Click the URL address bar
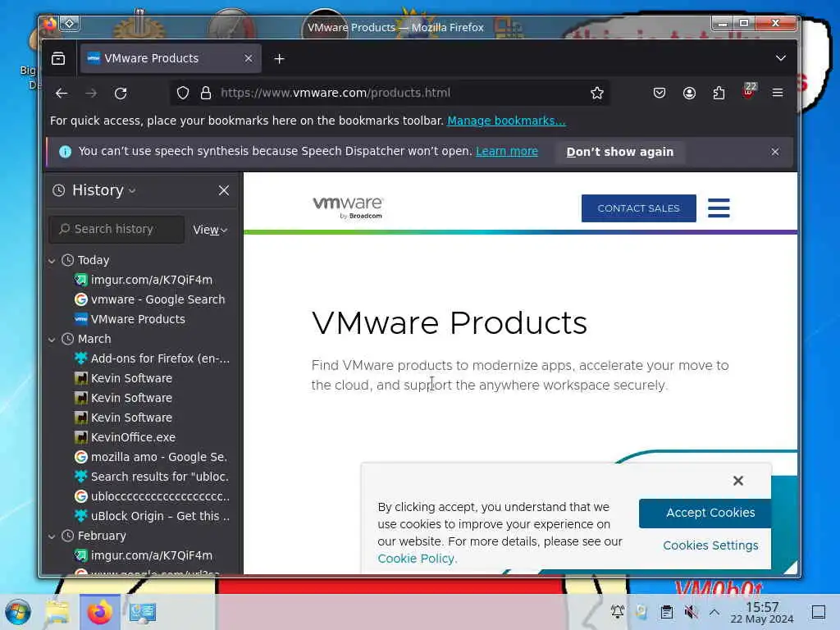This screenshot has width=840, height=630. pos(390,94)
